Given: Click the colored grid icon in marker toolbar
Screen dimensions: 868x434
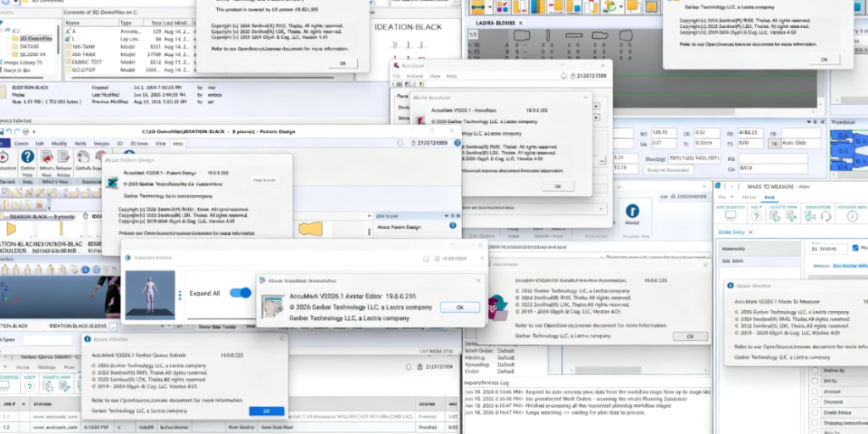Looking at the screenshot, I should (503, 7).
